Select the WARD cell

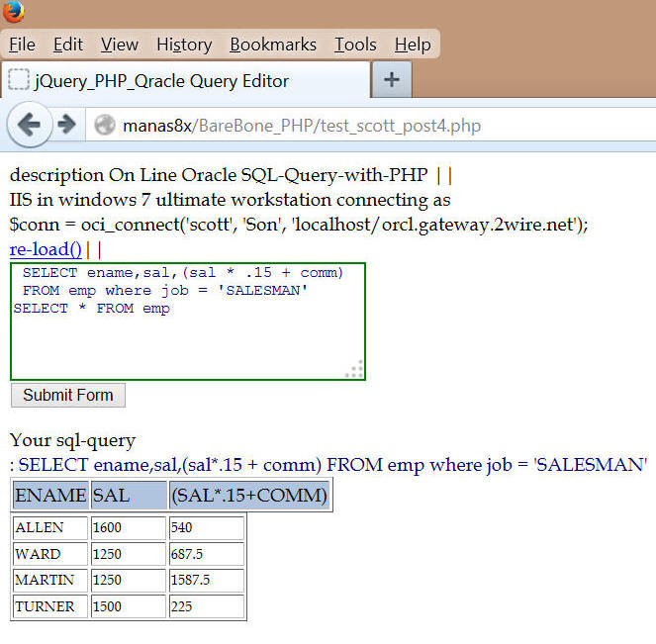coord(50,554)
